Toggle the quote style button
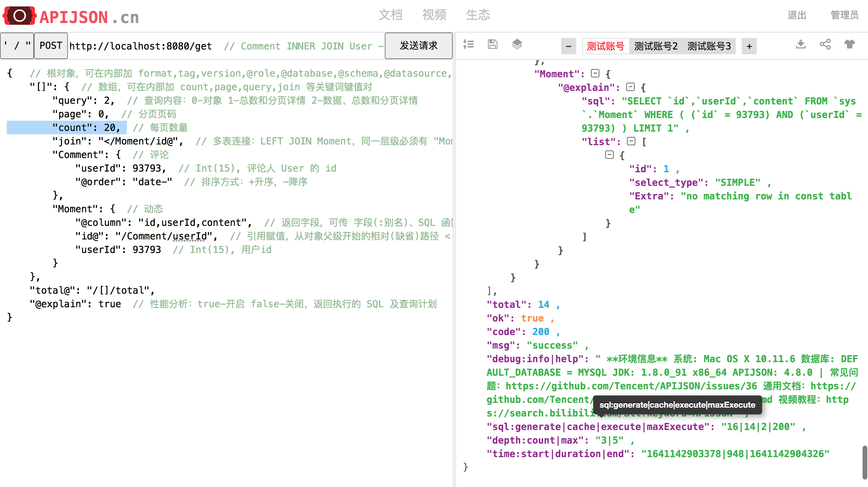The width and height of the screenshot is (868, 487). pyautogui.click(x=17, y=45)
